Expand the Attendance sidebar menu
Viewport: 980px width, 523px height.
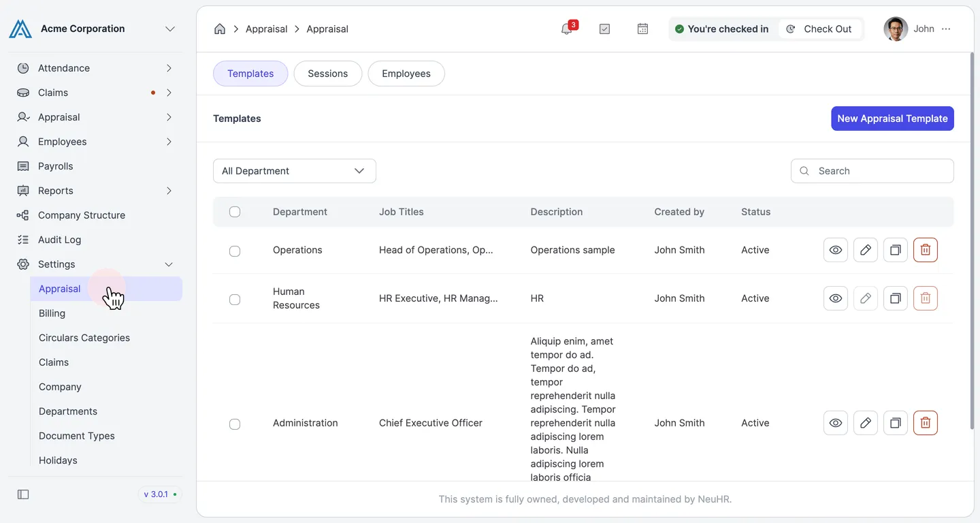click(95, 68)
